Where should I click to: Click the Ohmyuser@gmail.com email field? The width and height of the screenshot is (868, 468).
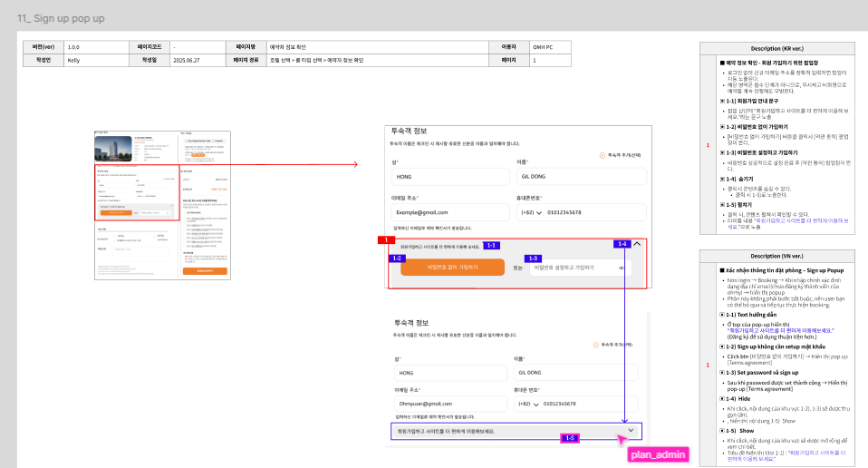click(448, 404)
